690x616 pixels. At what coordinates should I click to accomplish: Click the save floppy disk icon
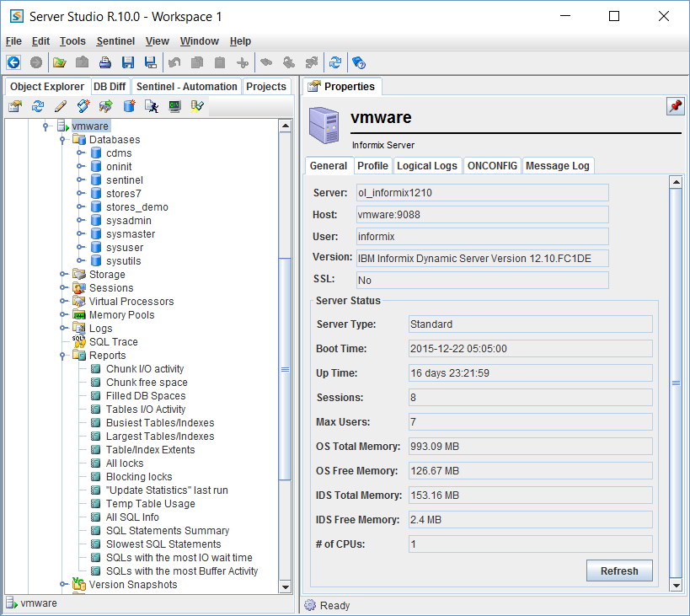click(x=128, y=62)
